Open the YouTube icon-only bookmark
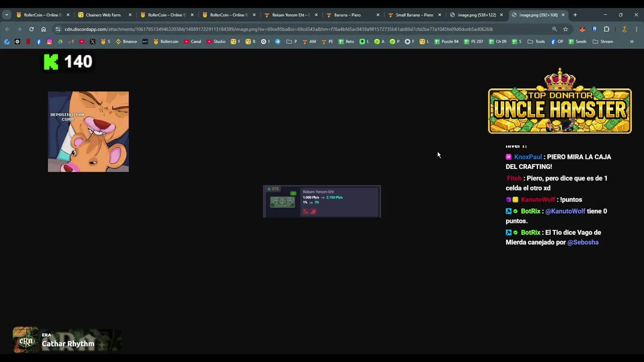The image size is (644, 362). click(82, 42)
